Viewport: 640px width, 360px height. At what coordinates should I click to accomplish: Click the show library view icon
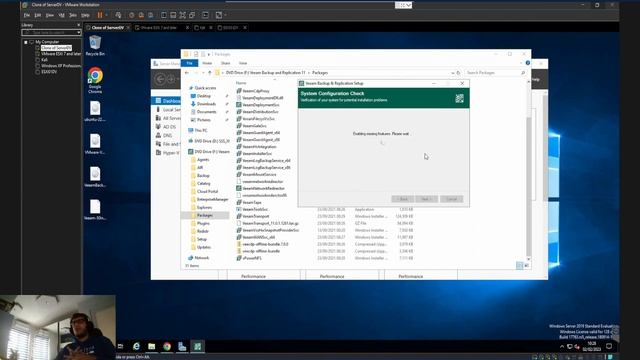(x=164, y=15)
